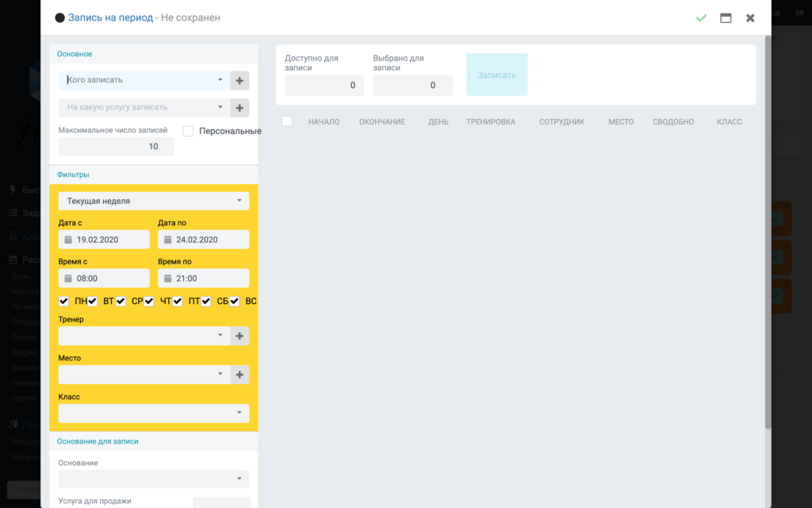Tick the select-all checkbox in table header
The width and height of the screenshot is (812, 508).
pos(287,121)
